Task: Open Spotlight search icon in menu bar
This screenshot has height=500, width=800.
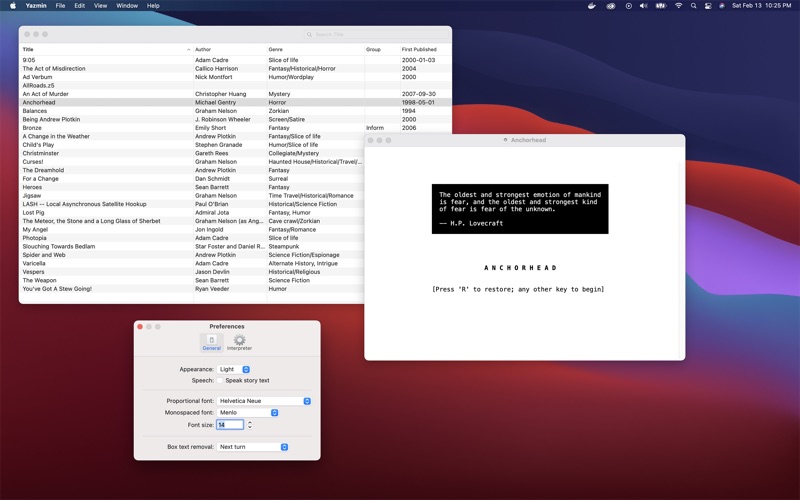Action: click(x=693, y=6)
